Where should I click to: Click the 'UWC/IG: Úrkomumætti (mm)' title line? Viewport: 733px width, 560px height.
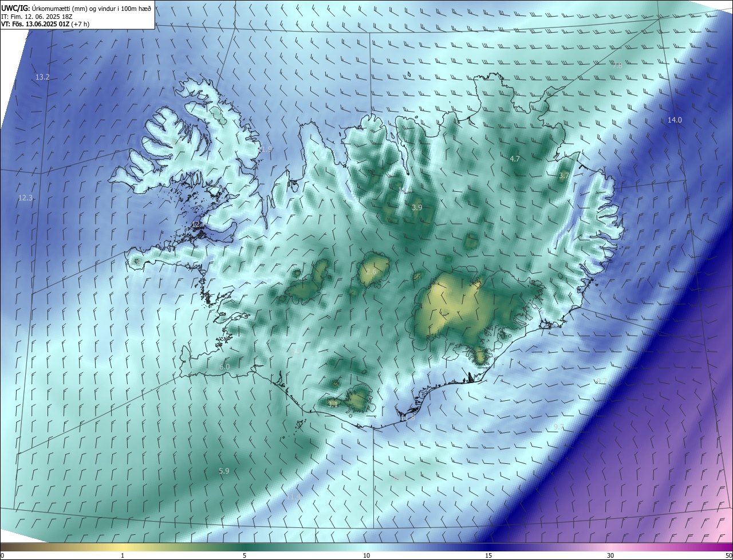click(76, 9)
